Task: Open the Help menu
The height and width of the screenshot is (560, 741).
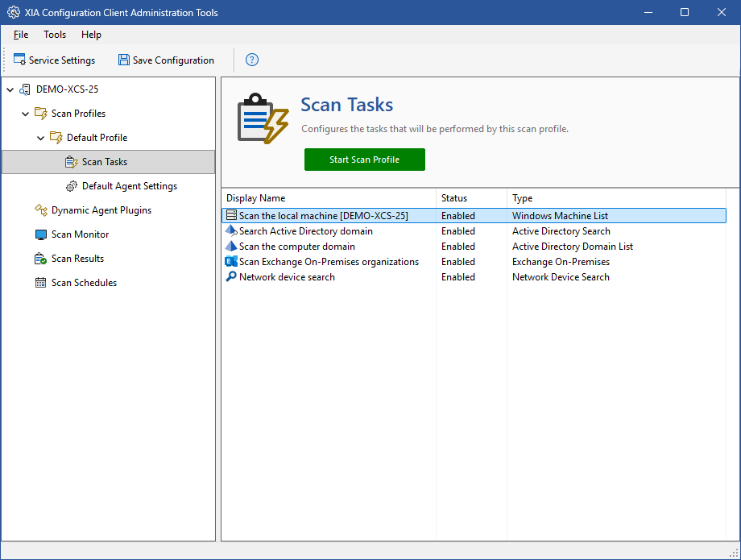Action: (91, 35)
